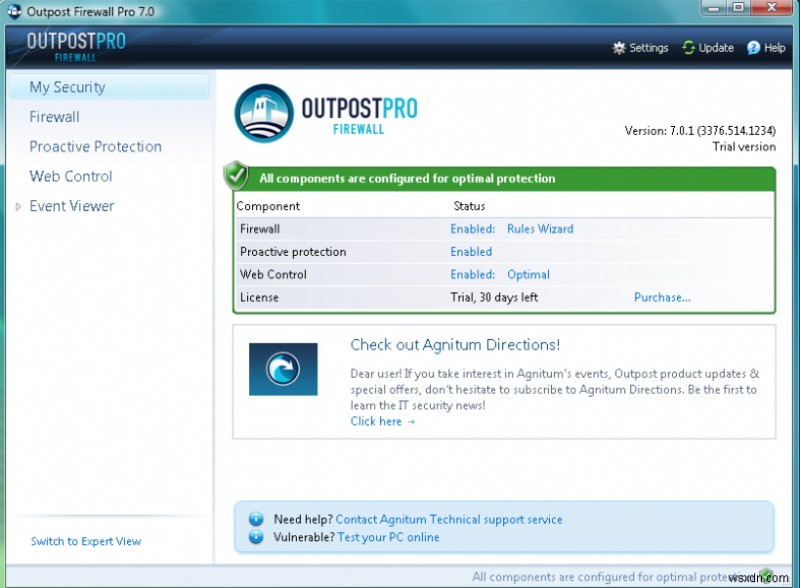Click the Optimal level link
Viewport: 800px width, 588px height.
[528, 275]
